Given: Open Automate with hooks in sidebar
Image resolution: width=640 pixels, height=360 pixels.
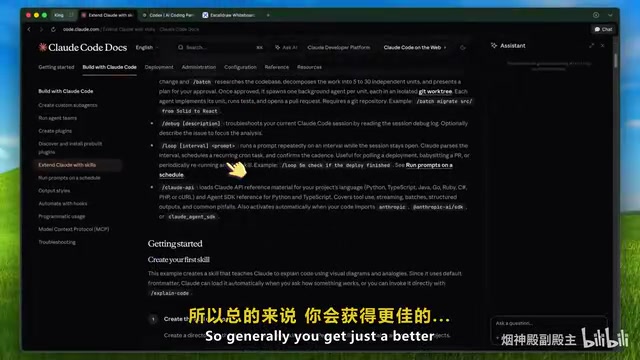Looking at the screenshot, I should (63, 204).
